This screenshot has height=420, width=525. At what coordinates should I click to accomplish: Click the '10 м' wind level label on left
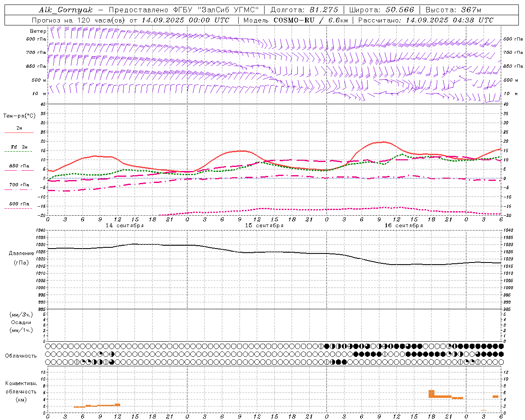click(39, 94)
